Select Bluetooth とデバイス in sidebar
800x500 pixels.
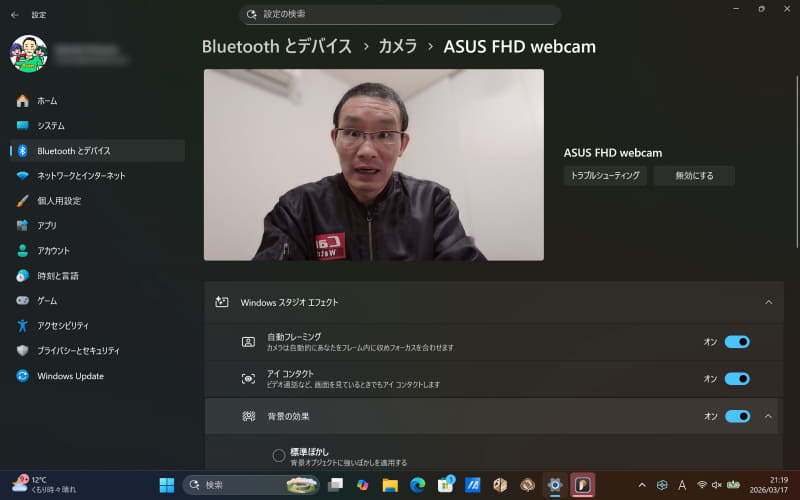click(x=97, y=151)
